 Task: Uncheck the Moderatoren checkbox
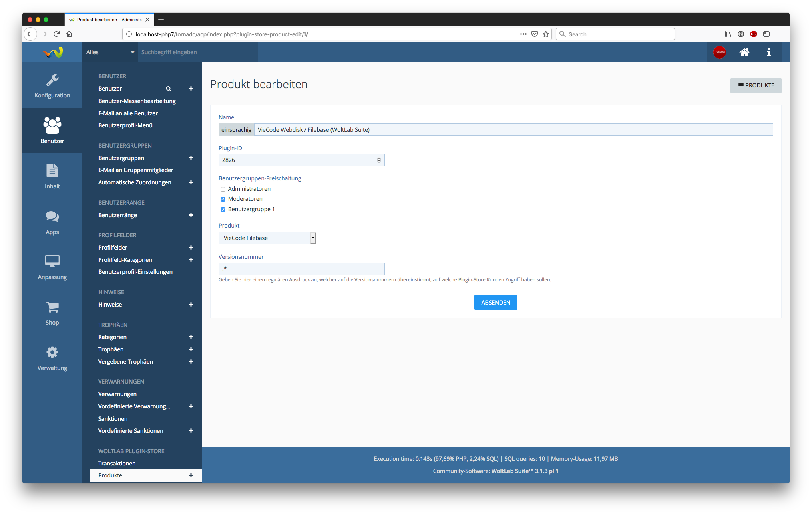(223, 199)
